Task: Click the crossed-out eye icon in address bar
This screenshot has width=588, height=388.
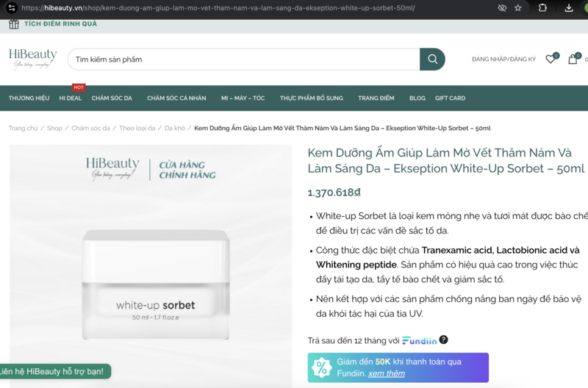Action: click(502, 8)
